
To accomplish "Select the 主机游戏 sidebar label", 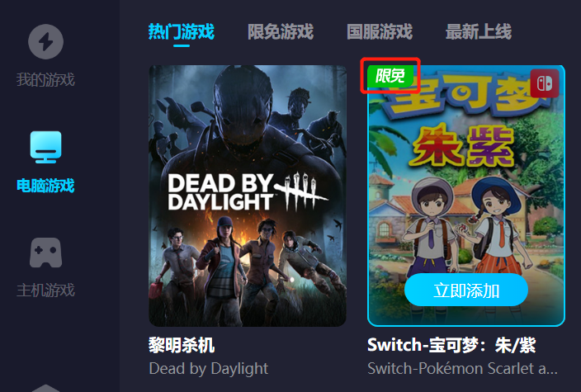I will click(45, 290).
